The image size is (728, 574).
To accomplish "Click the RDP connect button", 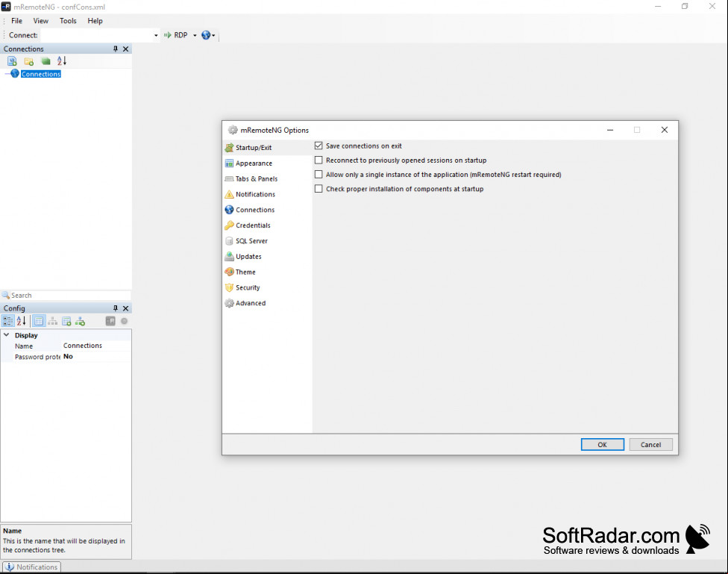I will [x=176, y=35].
